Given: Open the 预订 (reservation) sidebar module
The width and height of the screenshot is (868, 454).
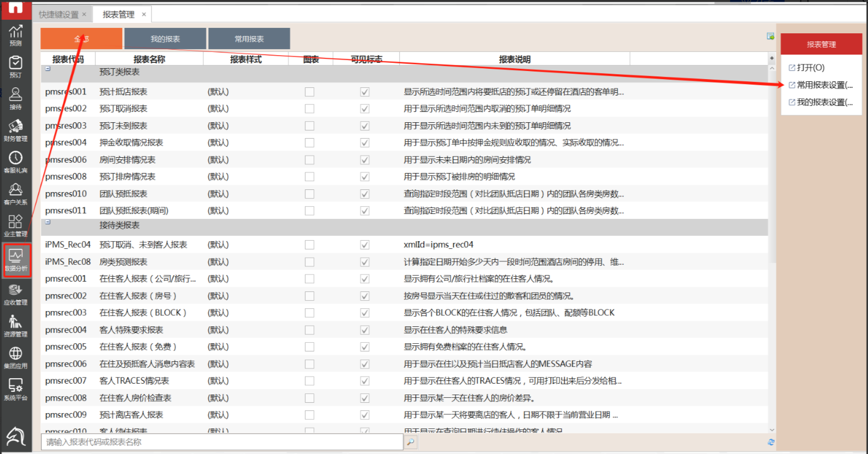Looking at the screenshot, I should coord(15,67).
